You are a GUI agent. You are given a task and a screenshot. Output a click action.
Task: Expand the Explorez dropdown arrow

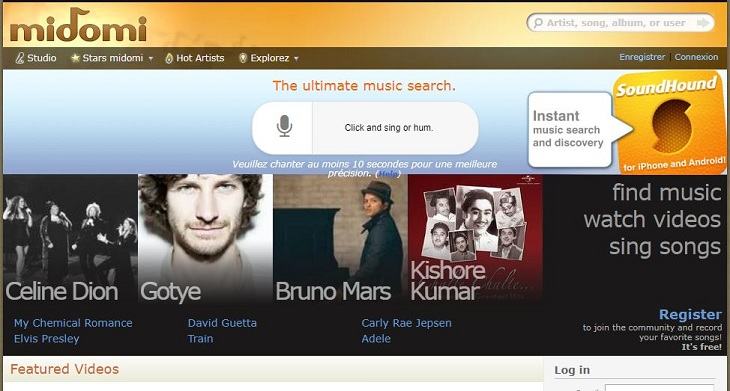296,59
